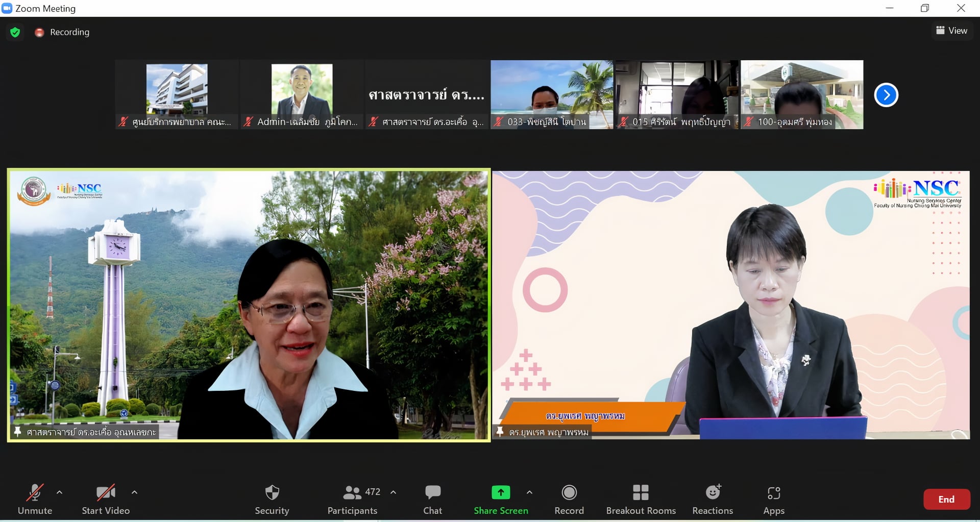Show next page of participant thumbnails
980x522 pixels.
pos(886,95)
